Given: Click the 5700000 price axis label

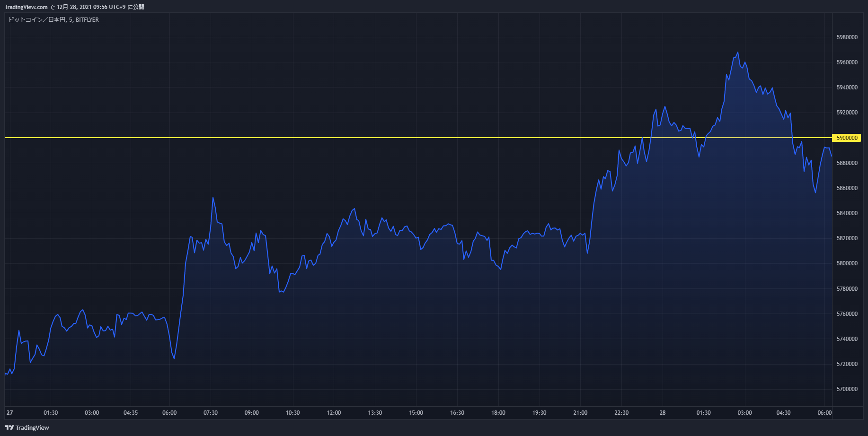Looking at the screenshot, I should [847, 389].
